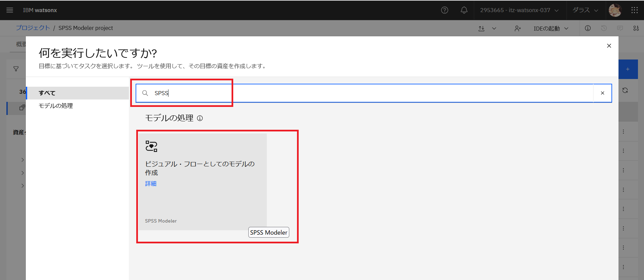The image size is (644, 280).
Task: Click the filter funnel icon behind the dialog
Action: click(16, 69)
